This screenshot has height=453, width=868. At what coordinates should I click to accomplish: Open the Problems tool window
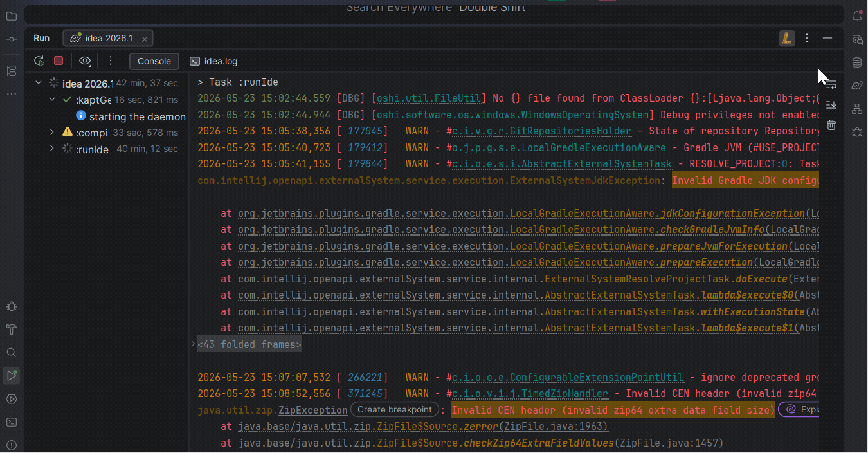[x=11, y=445]
